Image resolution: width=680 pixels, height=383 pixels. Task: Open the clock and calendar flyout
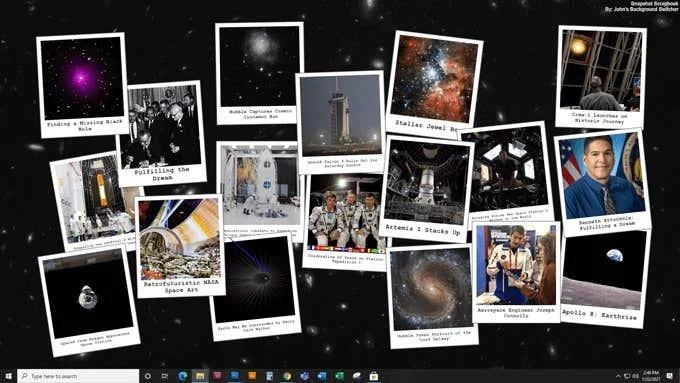point(651,376)
